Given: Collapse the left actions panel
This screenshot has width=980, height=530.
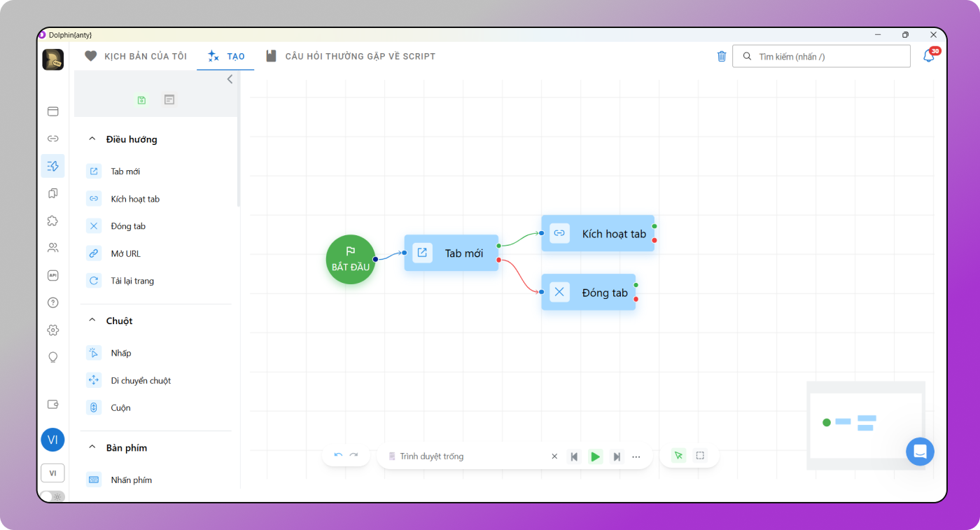Looking at the screenshot, I should [x=230, y=80].
